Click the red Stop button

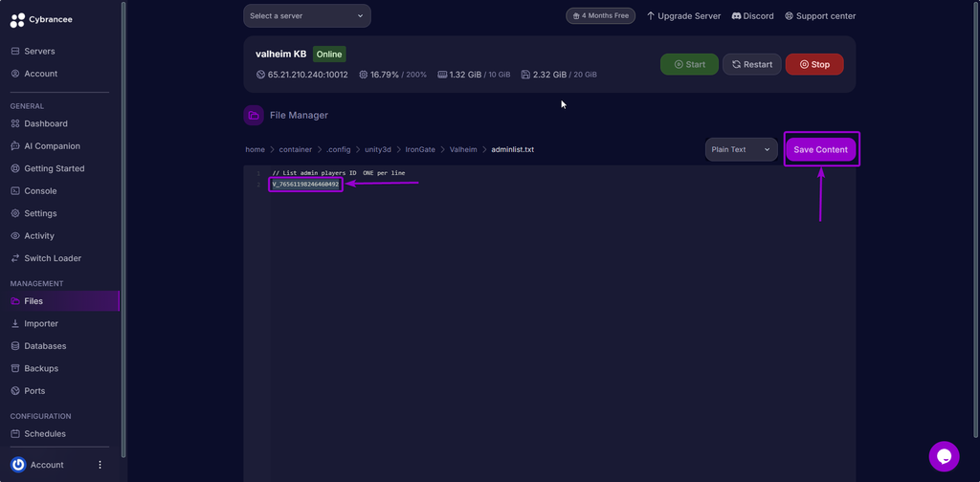814,64
